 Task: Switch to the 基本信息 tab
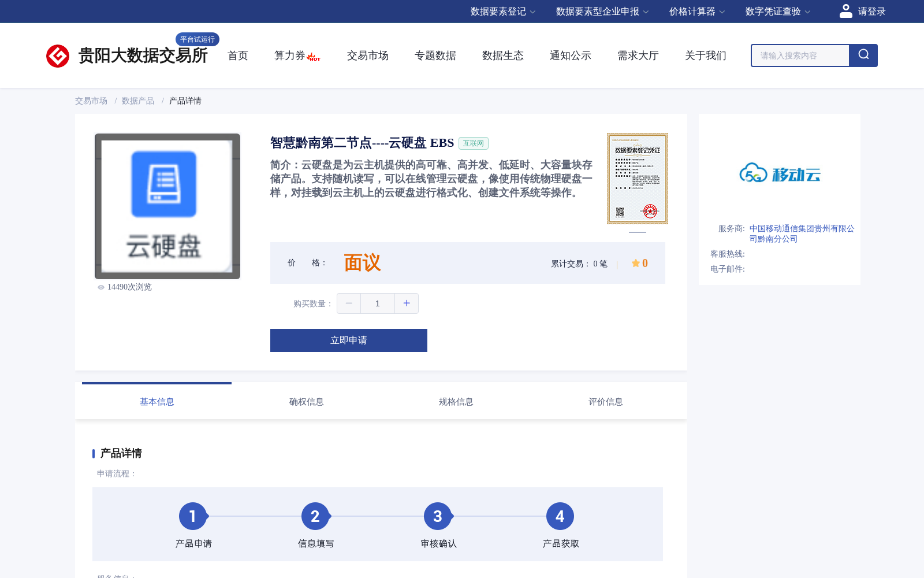click(157, 402)
